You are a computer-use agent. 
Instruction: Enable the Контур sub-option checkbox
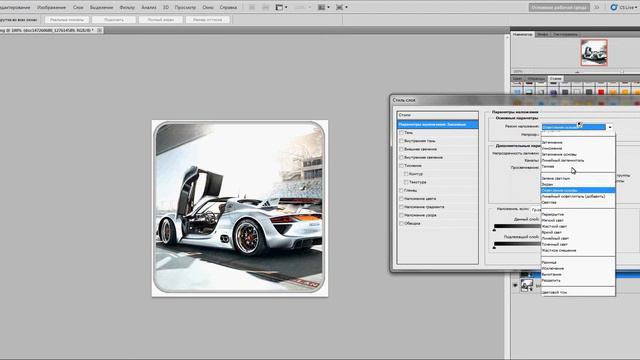coord(406,174)
